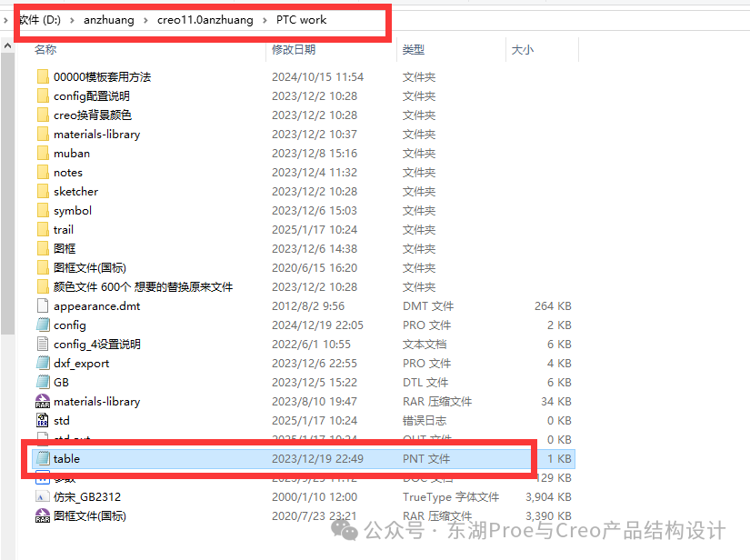Select the std error log file icon
The image size is (750, 560).
(x=42, y=420)
